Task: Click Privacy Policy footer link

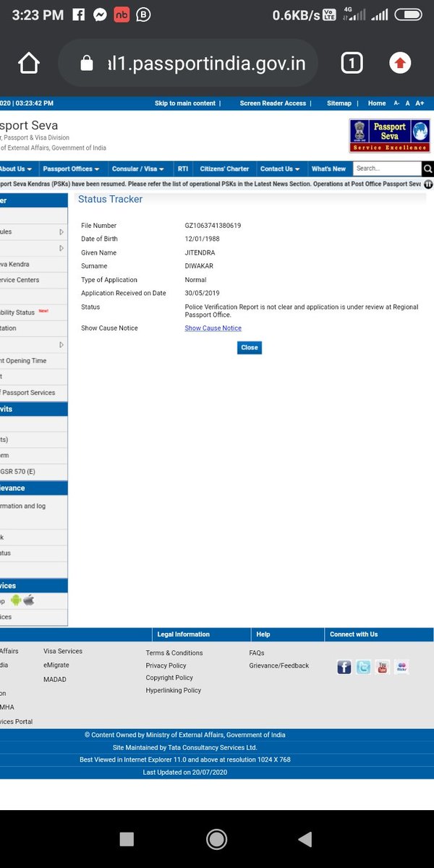Action: click(x=166, y=665)
